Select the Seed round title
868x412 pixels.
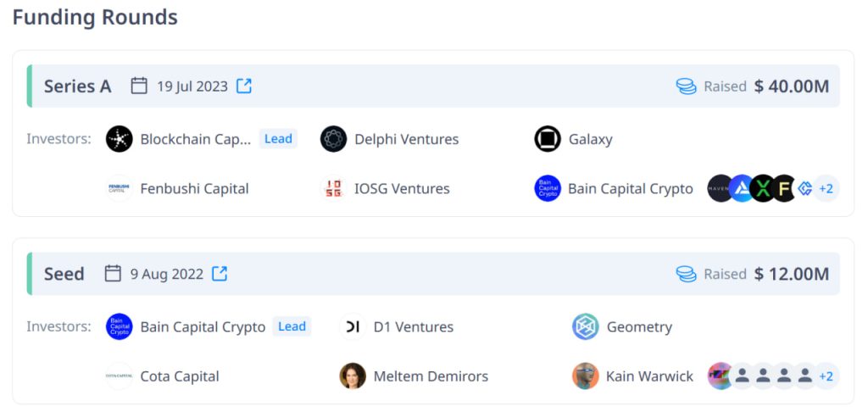click(64, 274)
